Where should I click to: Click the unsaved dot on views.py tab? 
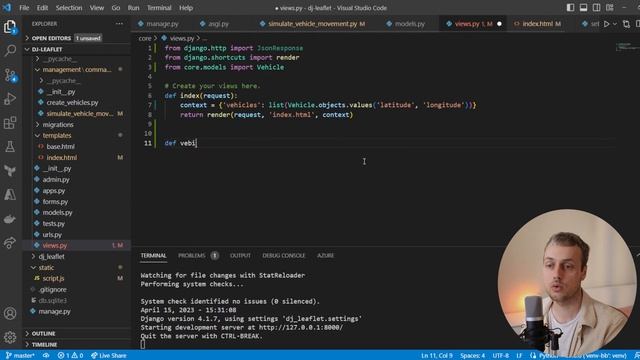click(x=499, y=24)
